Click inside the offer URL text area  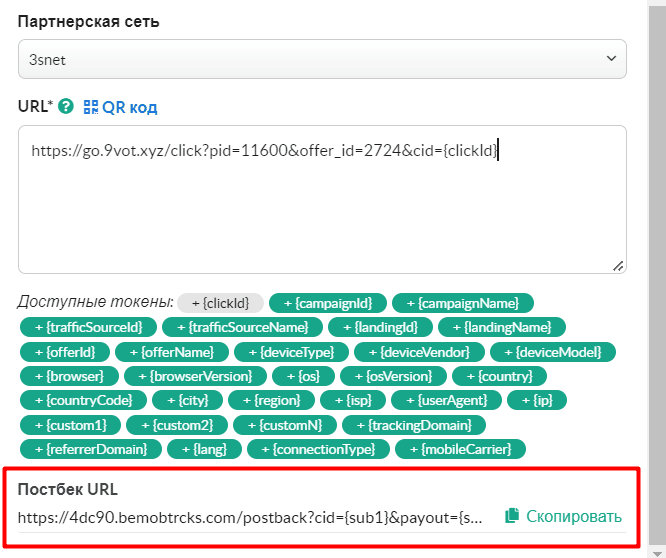coord(322,199)
